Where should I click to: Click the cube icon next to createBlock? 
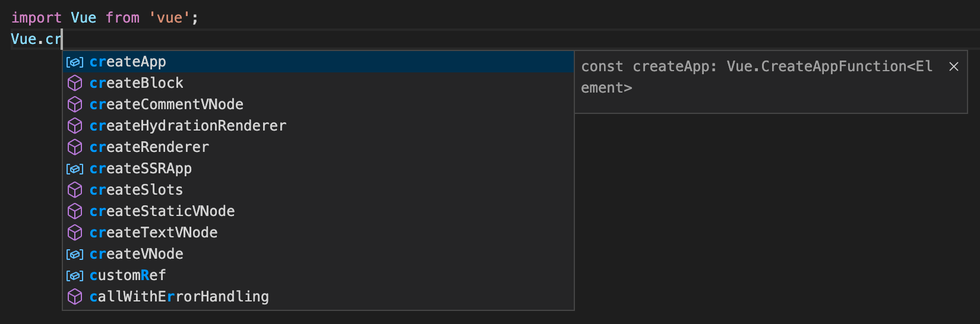(x=75, y=83)
